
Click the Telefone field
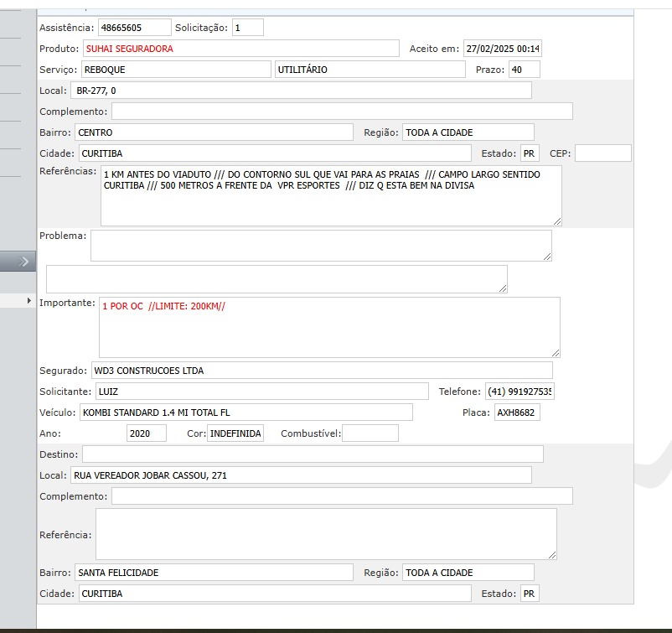point(519,392)
